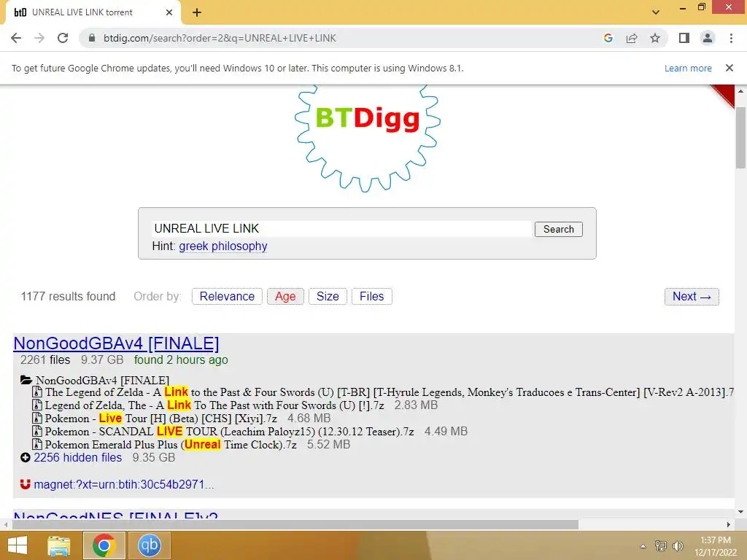Order results by Age
The width and height of the screenshot is (747, 560).
pos(285,296)
